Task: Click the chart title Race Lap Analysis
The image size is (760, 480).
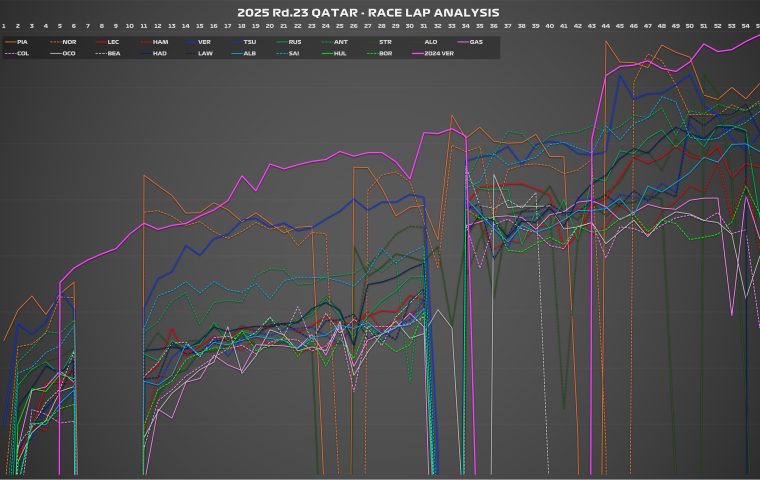Action: click(x=381, y=12)
